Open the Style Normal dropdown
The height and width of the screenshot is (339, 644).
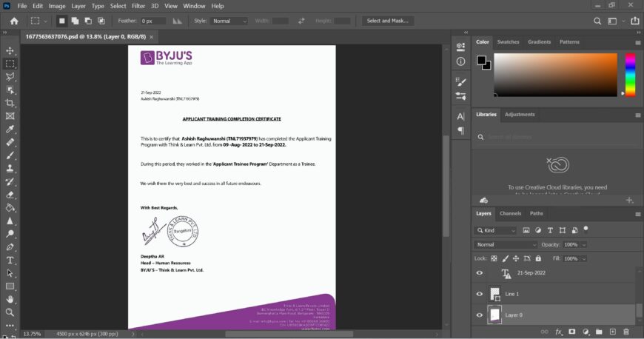point(229,21)
